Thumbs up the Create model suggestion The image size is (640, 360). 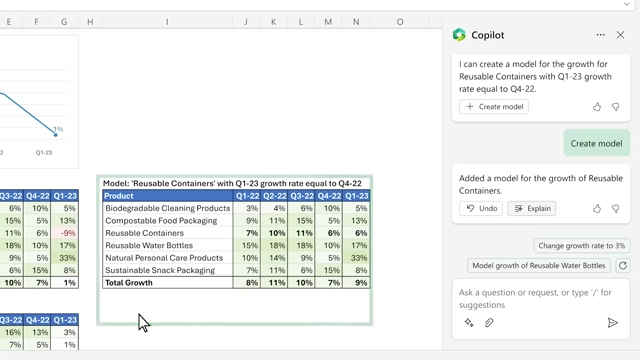(597, 107)
